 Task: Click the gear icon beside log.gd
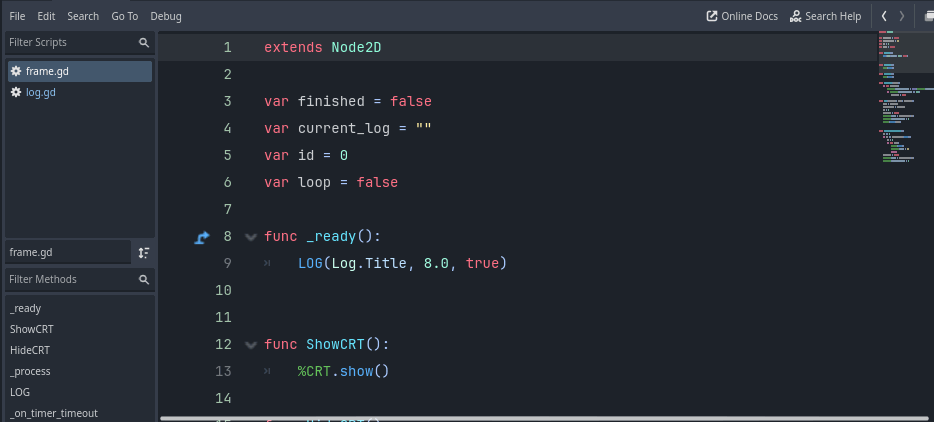16,92
